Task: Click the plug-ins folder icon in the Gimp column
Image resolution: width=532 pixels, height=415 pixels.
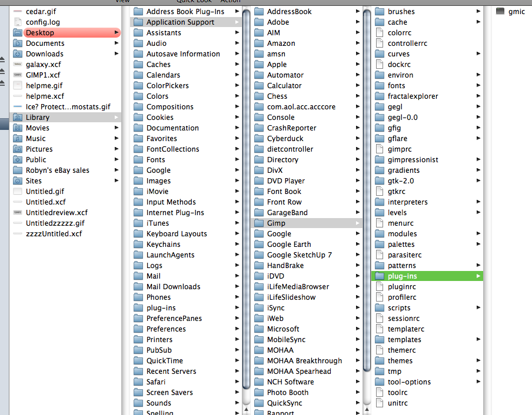Action: click(x=380, y=276)
